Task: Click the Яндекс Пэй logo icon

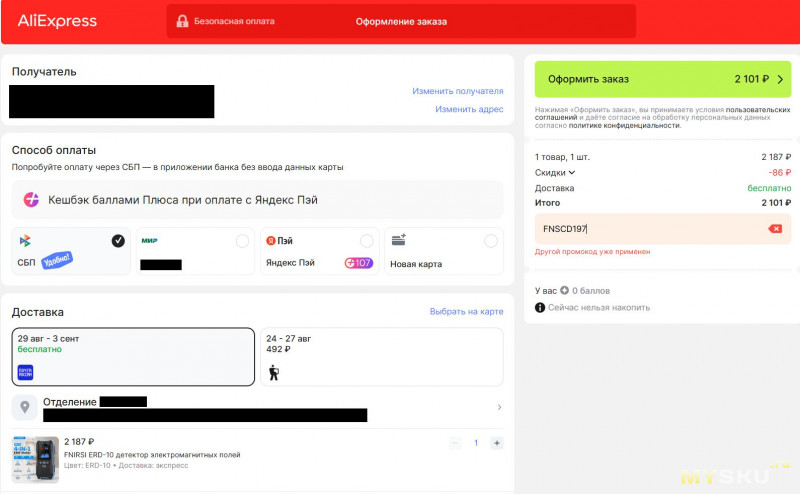Action: 270,240
